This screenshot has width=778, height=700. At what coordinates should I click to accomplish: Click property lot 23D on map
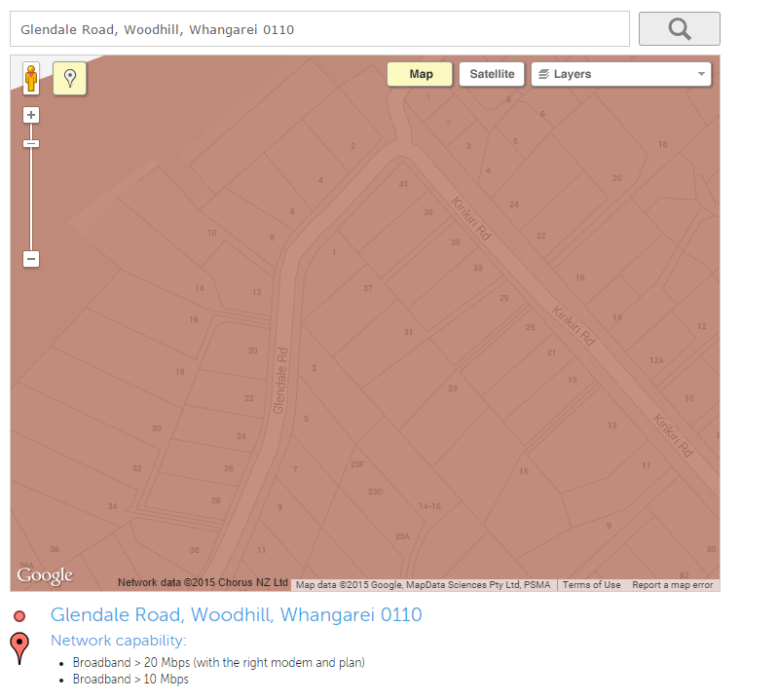(375, 492)
